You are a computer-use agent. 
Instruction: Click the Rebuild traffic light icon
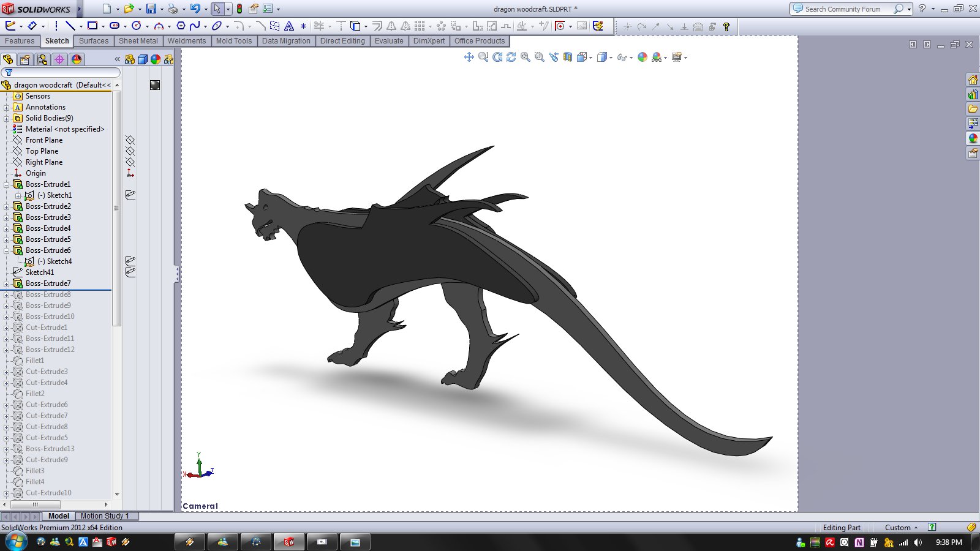coord(239,9)
